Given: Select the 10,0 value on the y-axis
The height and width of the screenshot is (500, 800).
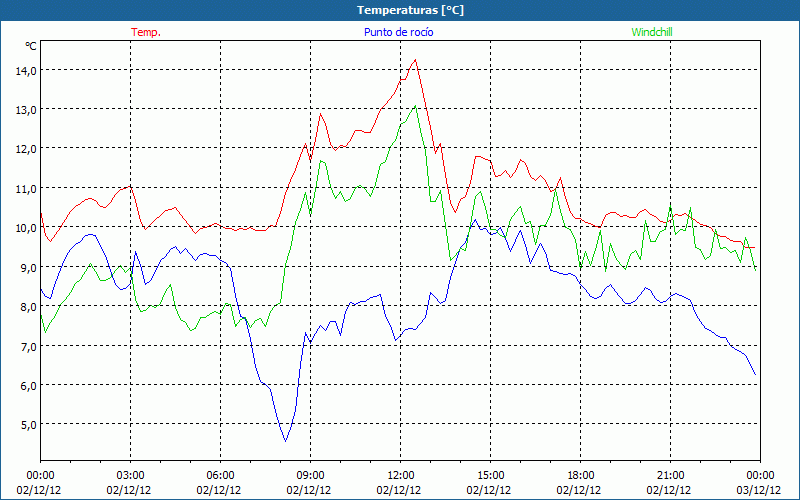Looking at the screenshot, I should (x=24, y=227).
